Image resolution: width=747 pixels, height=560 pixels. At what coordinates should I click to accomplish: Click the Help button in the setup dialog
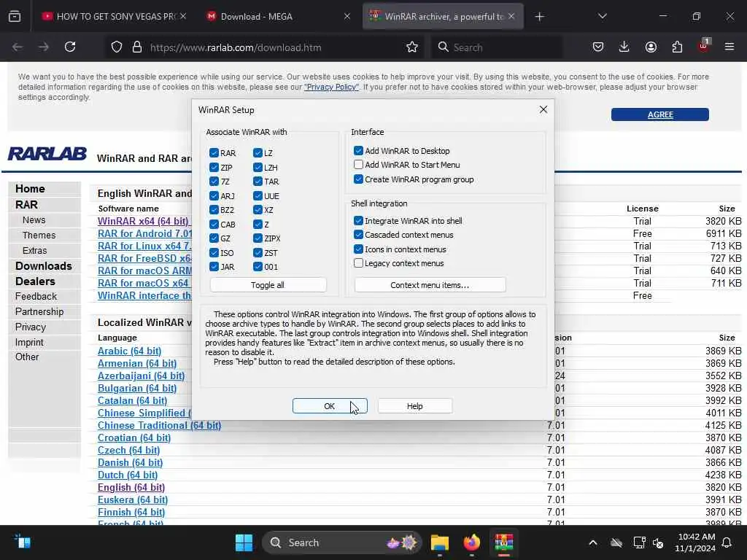click(414, 405)
